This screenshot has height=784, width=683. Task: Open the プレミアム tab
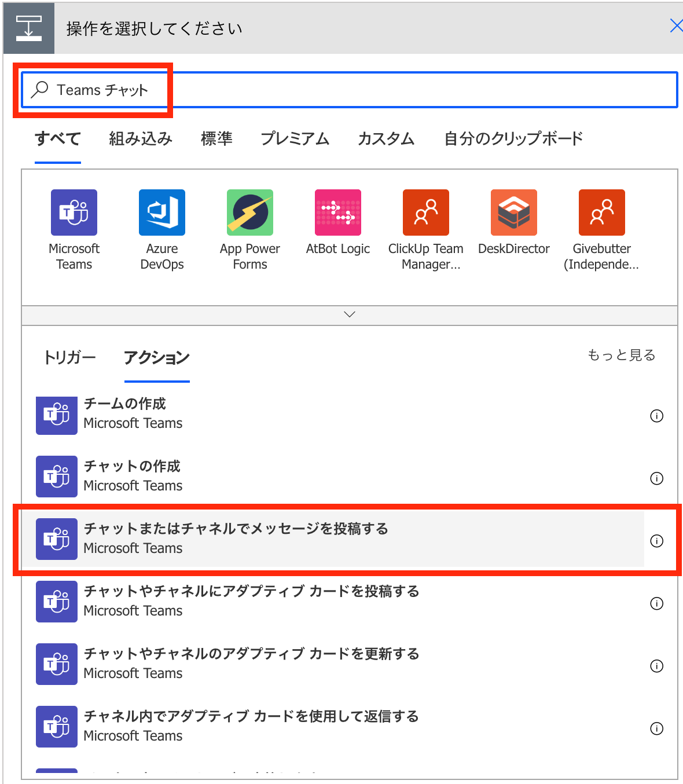click(x=295, y=139)
